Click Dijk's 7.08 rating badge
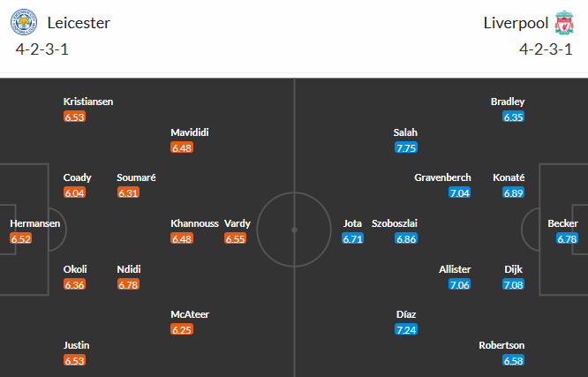 [x=514, y=284]
